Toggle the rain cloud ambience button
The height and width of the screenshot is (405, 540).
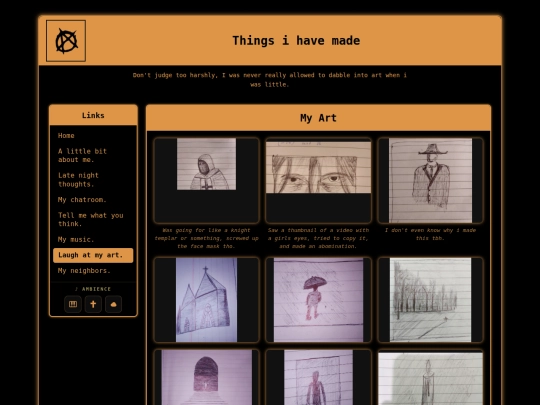click(x=113, y=304)
